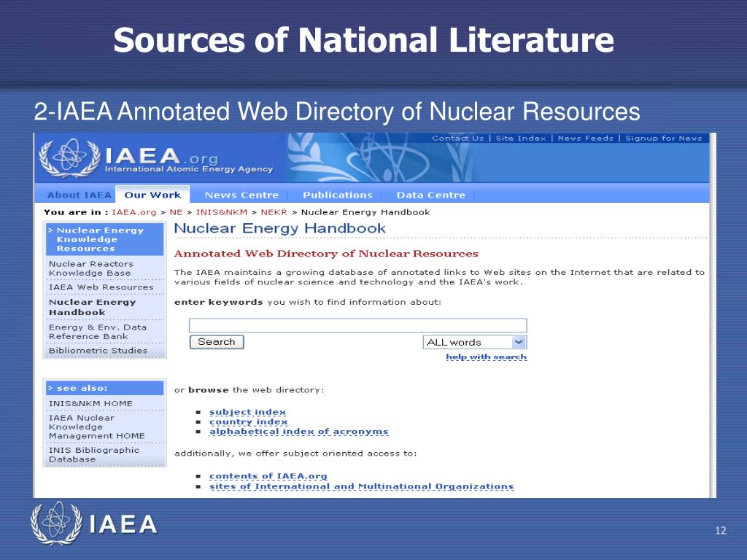The height and width of the screenshot is (560, 747).
Task: Select Nuclear Energy Handbook sidebar item
Action: coord(93,307)
